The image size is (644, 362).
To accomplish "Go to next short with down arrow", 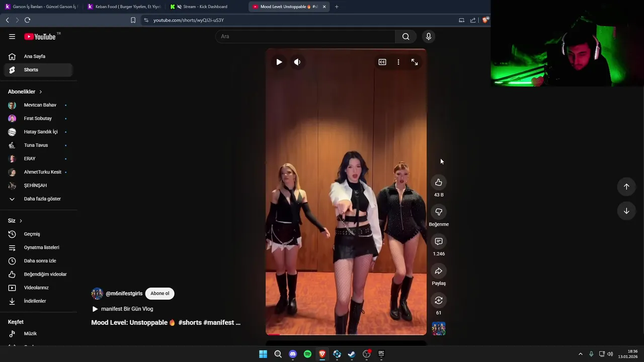I will coord(626,211).
